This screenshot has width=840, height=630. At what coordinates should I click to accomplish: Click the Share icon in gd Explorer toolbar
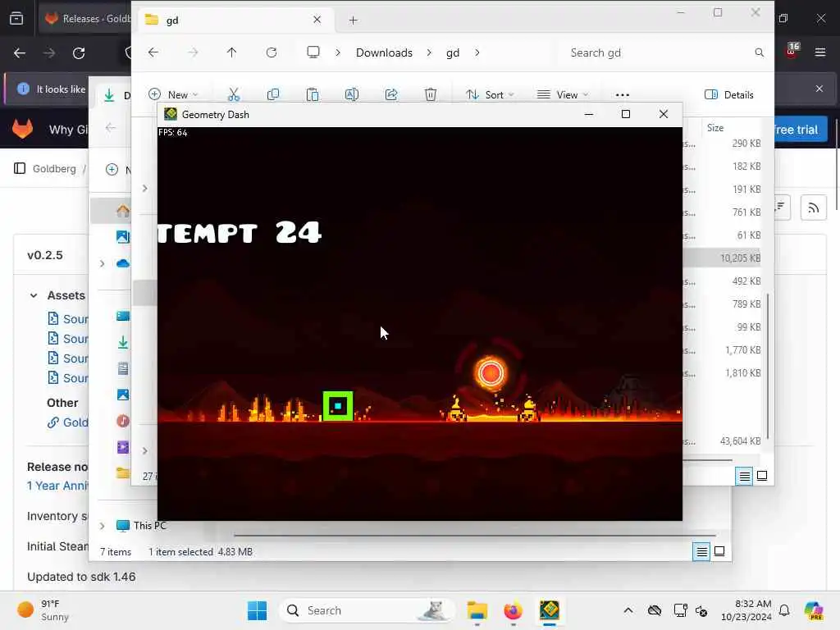(391, 95)
